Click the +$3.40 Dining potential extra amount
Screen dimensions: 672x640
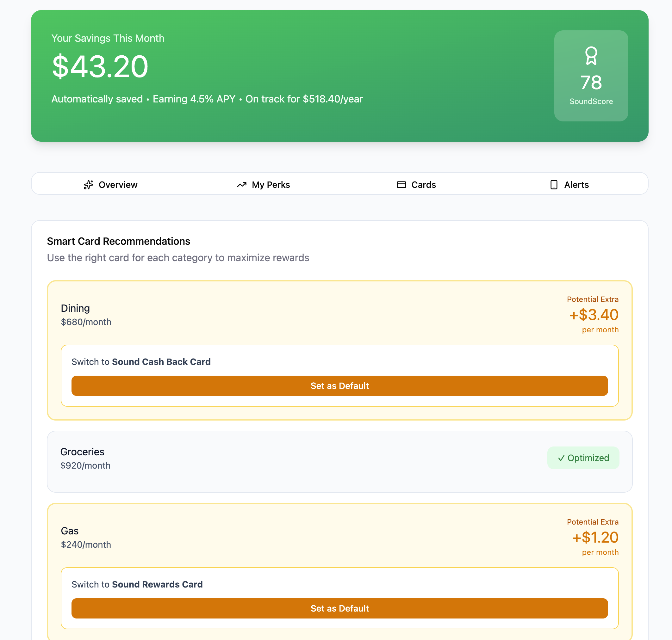click(x=594, y=315)
